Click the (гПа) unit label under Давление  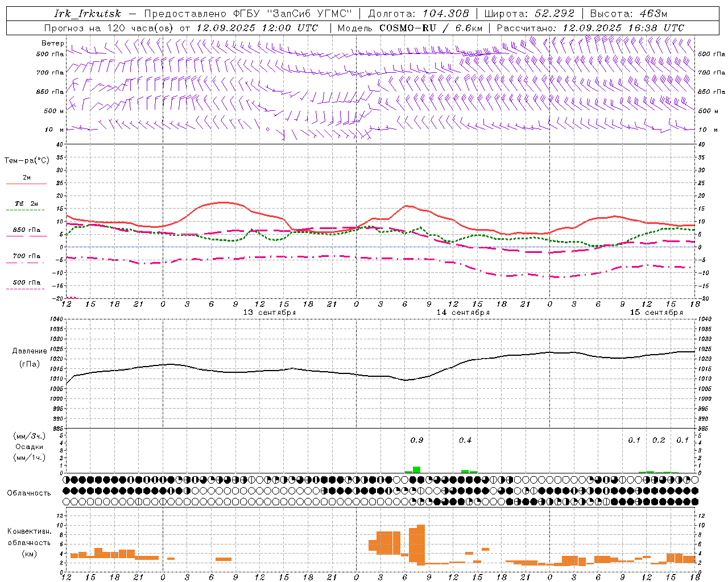(x=30, y=364)
